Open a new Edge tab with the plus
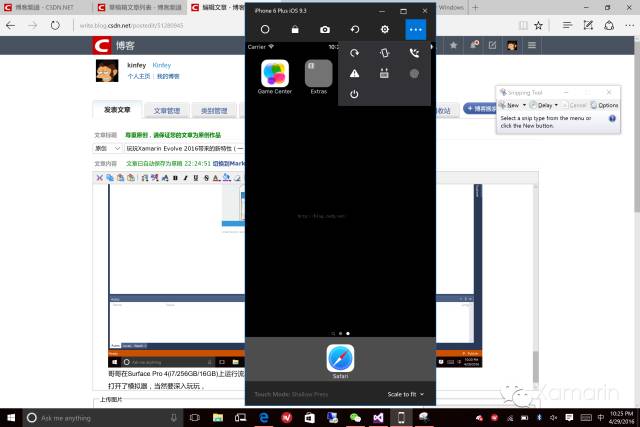 click(475, 7)
